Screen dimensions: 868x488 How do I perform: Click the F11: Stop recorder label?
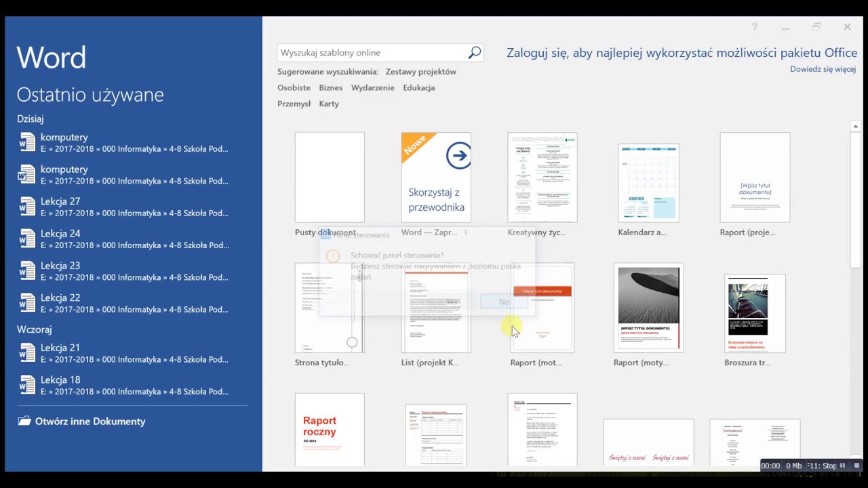point(821,466)
